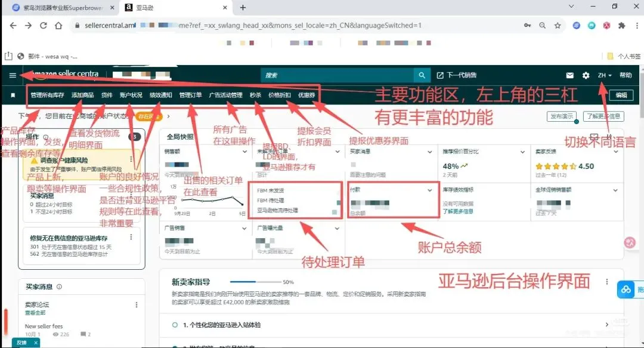Open the 帮助 link in header
Screen dimensions: 644x348
tap(626, 75)
